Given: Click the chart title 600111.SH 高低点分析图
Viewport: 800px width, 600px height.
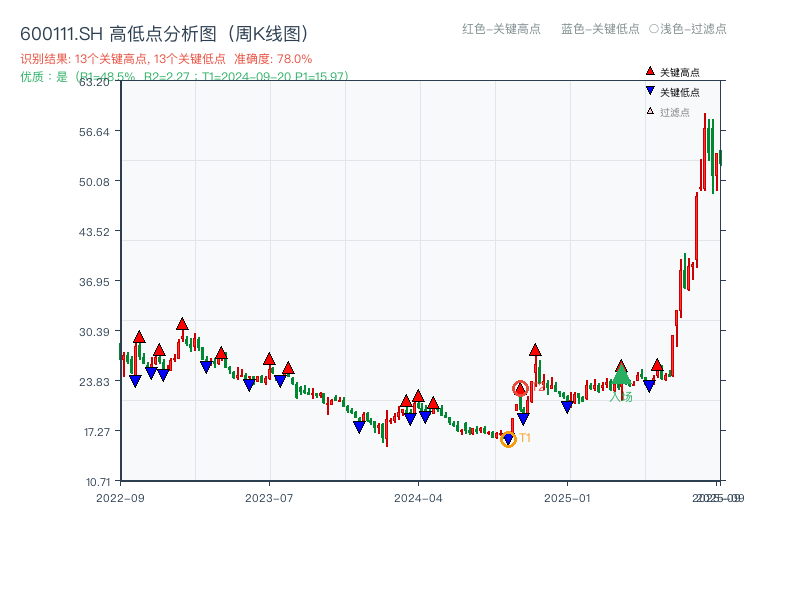Looking at the screenshot, I should (165, 34).
